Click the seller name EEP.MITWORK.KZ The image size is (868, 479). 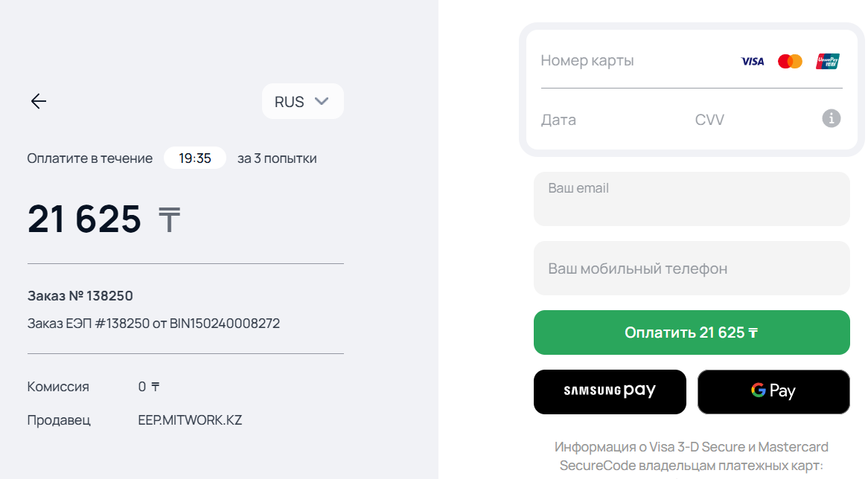[x=190, y=420]
